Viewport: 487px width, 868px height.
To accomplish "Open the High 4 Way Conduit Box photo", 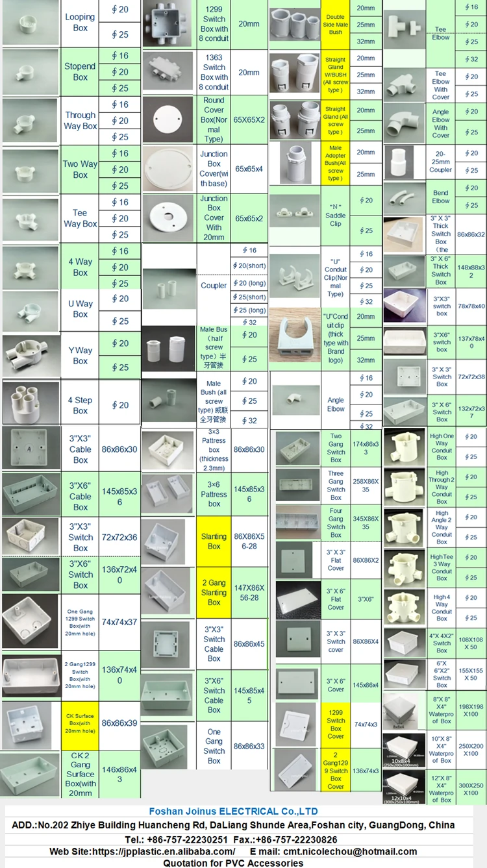I will (404, 607).
